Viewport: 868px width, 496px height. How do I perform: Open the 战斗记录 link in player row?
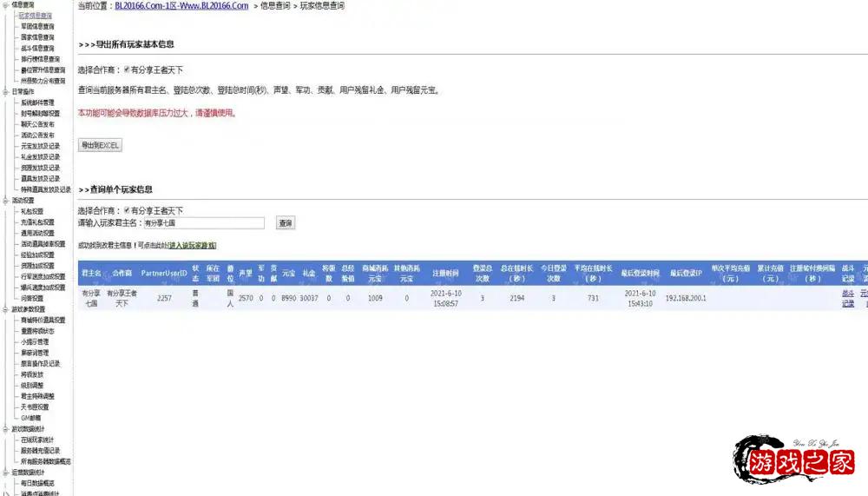tap(848, 298)
